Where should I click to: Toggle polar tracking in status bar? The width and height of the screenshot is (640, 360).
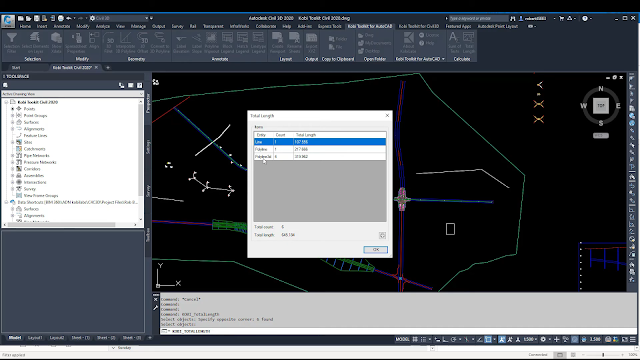(453, 339)
